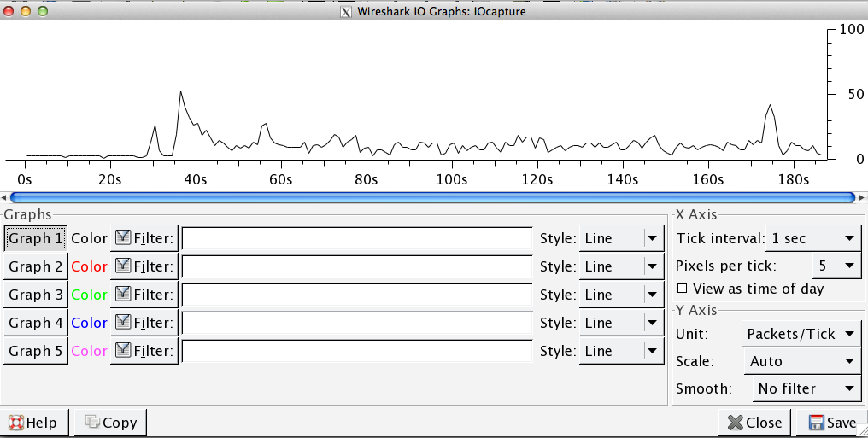Focus the Graph 5 filter text field
Viewport: 868px width, 438px height.
(x=357, y=351)
